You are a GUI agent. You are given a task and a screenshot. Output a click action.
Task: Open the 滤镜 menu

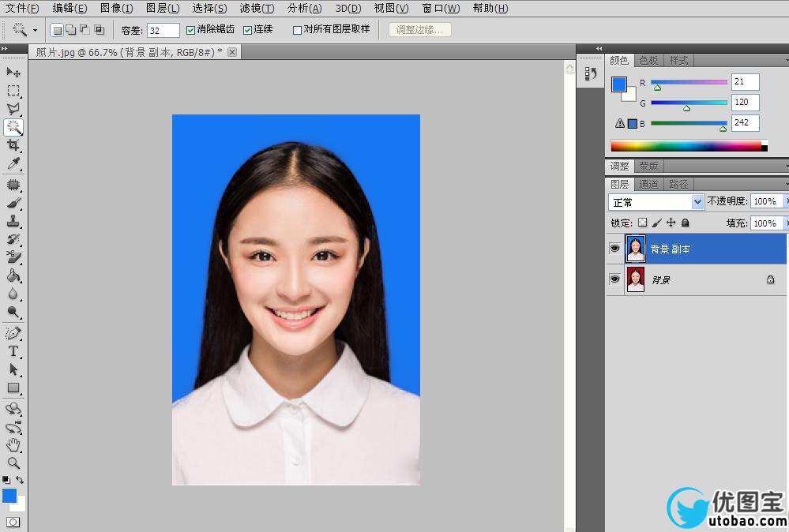pos(257,8)
